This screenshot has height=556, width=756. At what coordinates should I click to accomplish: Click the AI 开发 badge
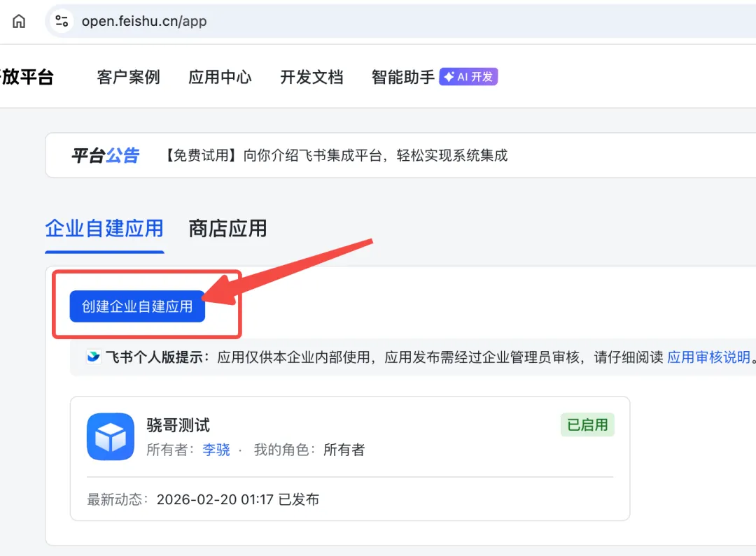pos(468,77)
